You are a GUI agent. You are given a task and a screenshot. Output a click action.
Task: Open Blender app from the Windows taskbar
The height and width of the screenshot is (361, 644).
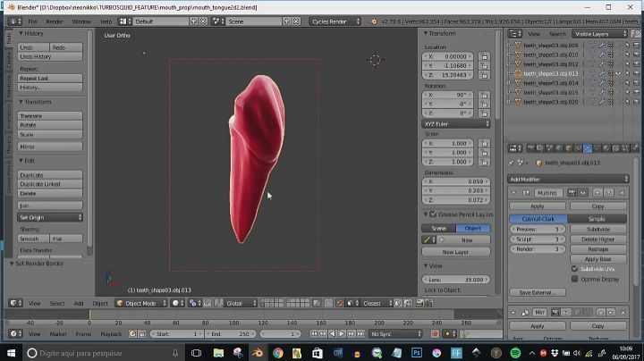coord(258,353)
